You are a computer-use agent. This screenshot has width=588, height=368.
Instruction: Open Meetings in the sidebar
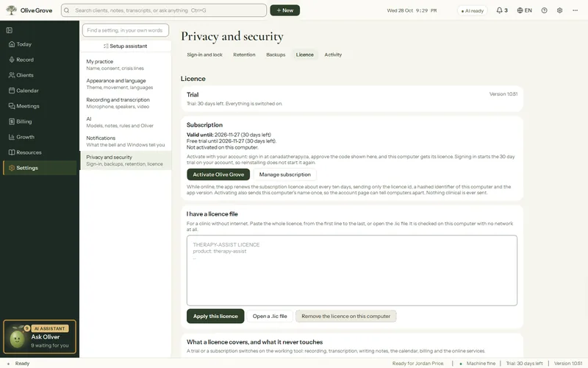click(40, 106)
